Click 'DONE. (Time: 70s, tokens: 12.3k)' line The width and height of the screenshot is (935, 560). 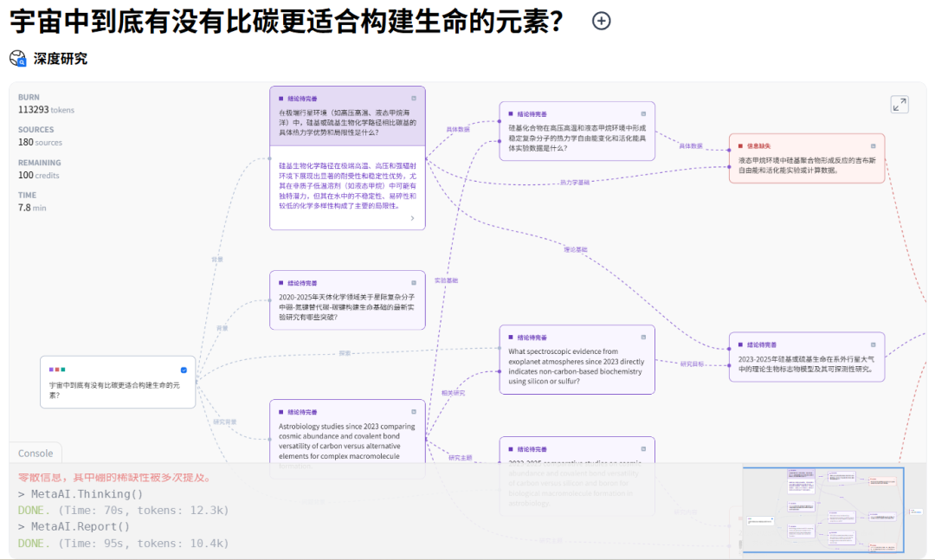[124, 511]
